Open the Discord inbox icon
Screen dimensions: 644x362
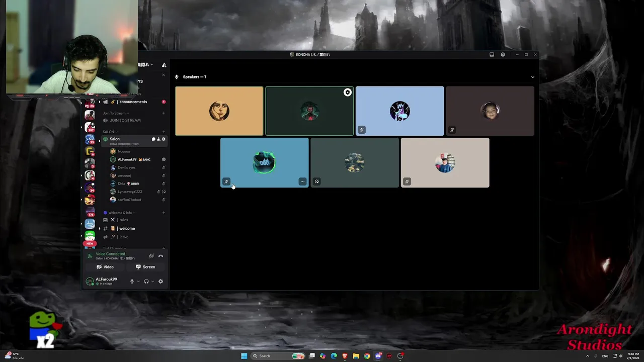click(492, 54)
